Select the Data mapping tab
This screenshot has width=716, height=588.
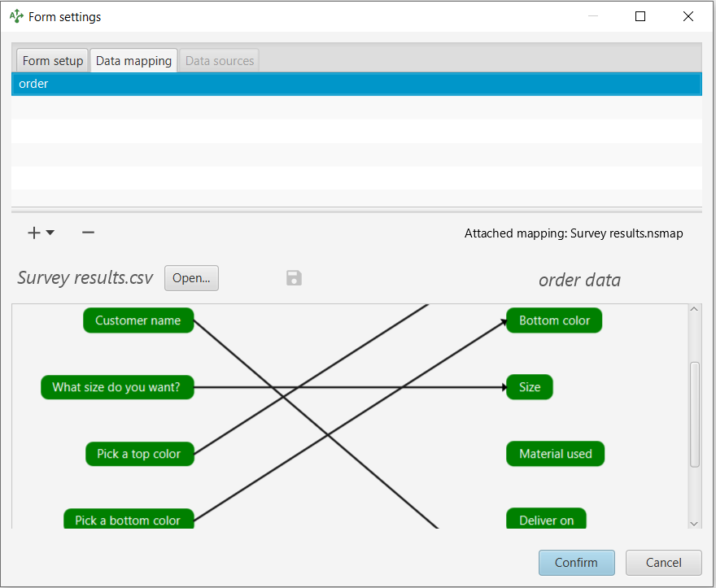click(133, 61)
